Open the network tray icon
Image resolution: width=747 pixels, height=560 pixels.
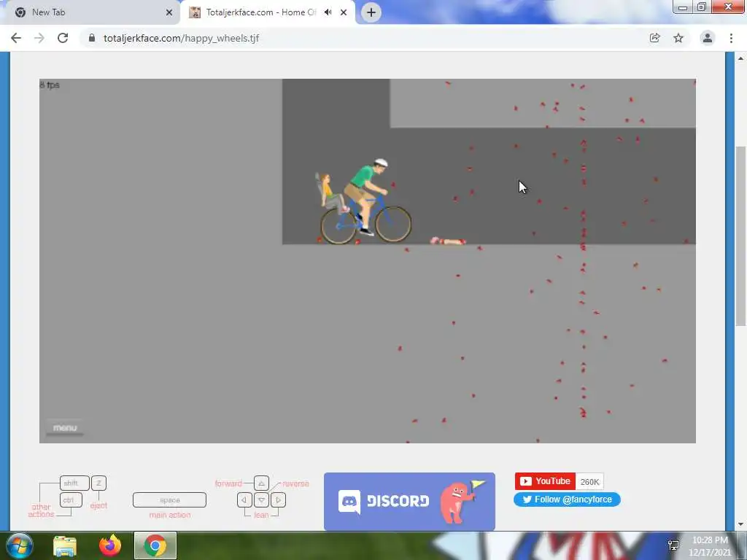673,546
